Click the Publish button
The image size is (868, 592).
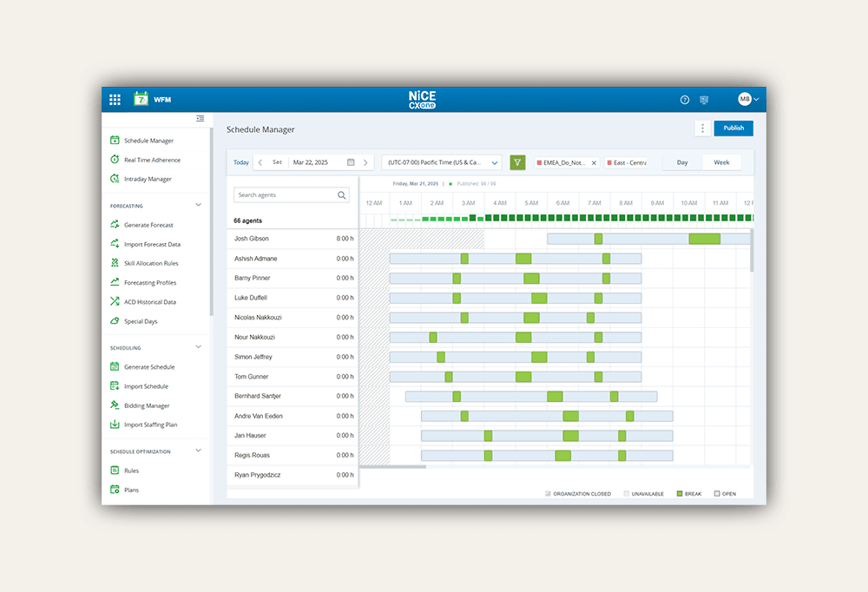(733, 128)
